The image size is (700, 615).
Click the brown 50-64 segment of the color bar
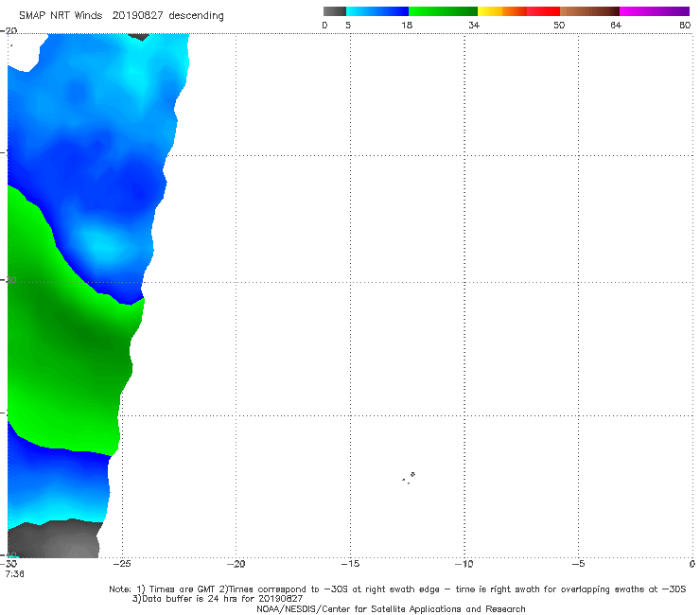point(589,11)
